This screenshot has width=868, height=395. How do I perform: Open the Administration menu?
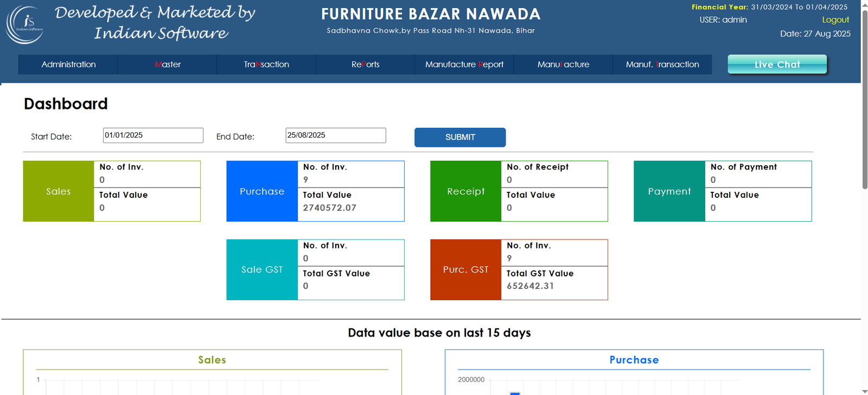click(x=68, y=64)
